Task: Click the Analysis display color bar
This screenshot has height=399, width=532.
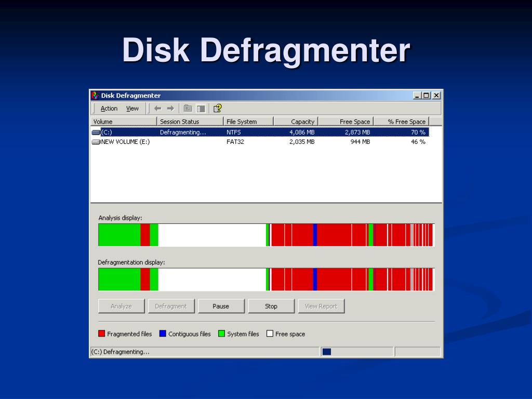Action: pyautogui.click(x=267, y=235)
